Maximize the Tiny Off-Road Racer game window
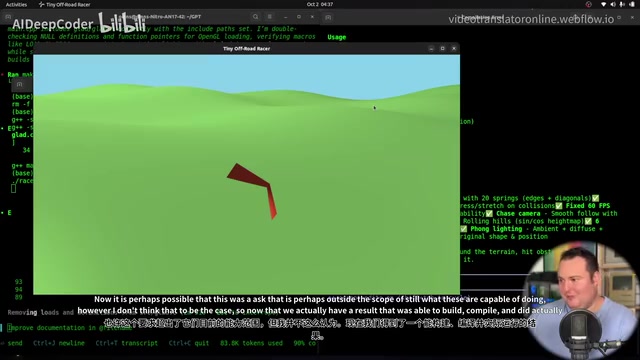This screenshot has height=360, width=640. point(442,49)
